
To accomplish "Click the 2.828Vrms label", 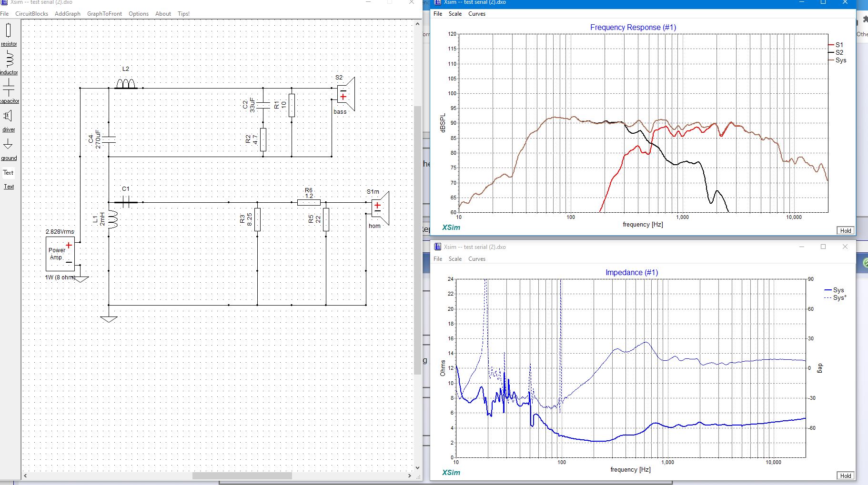I will click(x=60, y=232).
